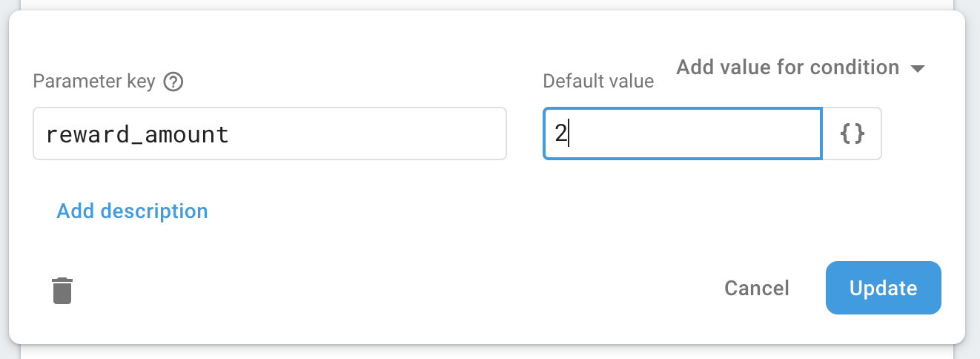Screen dimensions: 980x359
Task: Switch default value to JSON with braces icon
Action: pos(852,134)
